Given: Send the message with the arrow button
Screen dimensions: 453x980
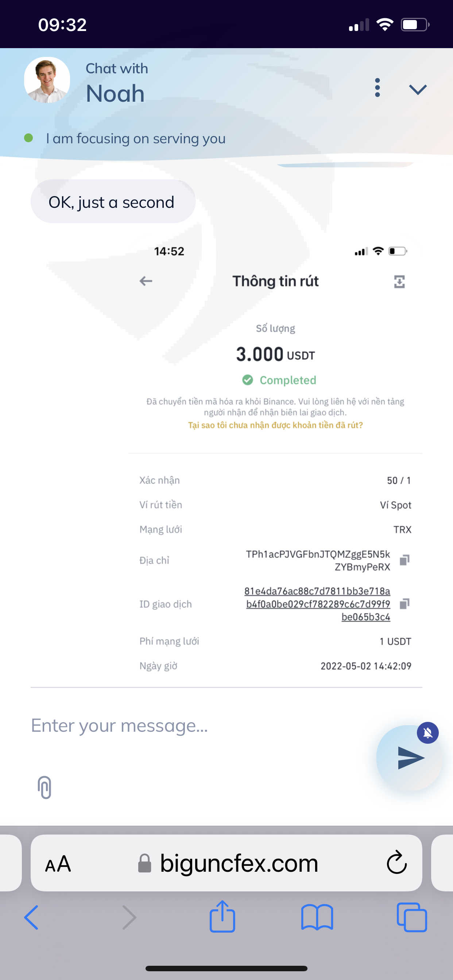Looking at the screenshot, I should (x=410, y=758).
